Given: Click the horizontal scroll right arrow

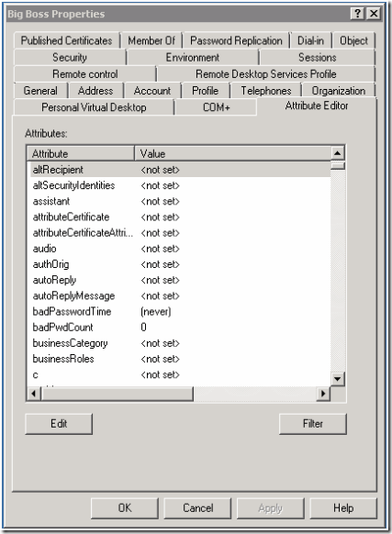Looking at the screenshot, I should coord(323,394).
